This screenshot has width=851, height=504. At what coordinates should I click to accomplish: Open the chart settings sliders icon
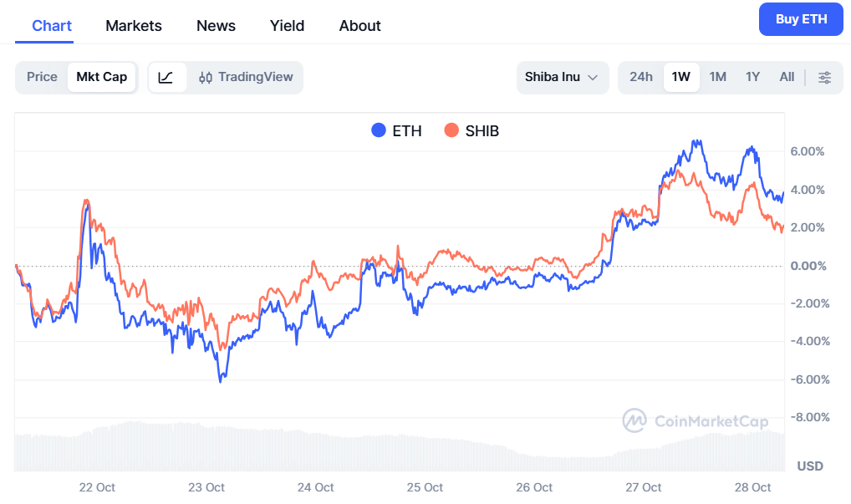(825, 76)
